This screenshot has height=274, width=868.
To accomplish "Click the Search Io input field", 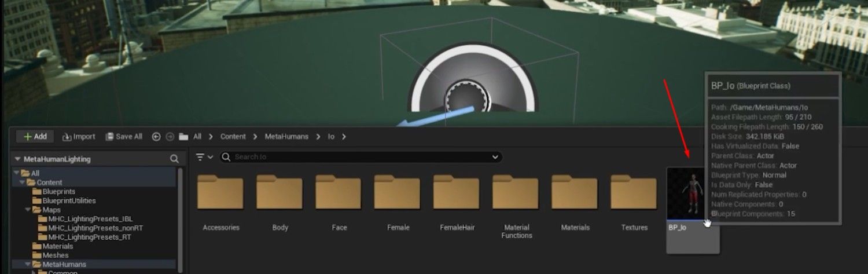I will pyautogui.click(x=362, y=157).
